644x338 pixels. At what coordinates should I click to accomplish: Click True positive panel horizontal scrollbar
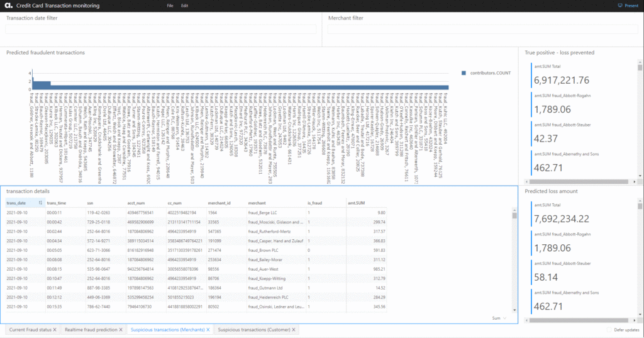click(579, 181)
